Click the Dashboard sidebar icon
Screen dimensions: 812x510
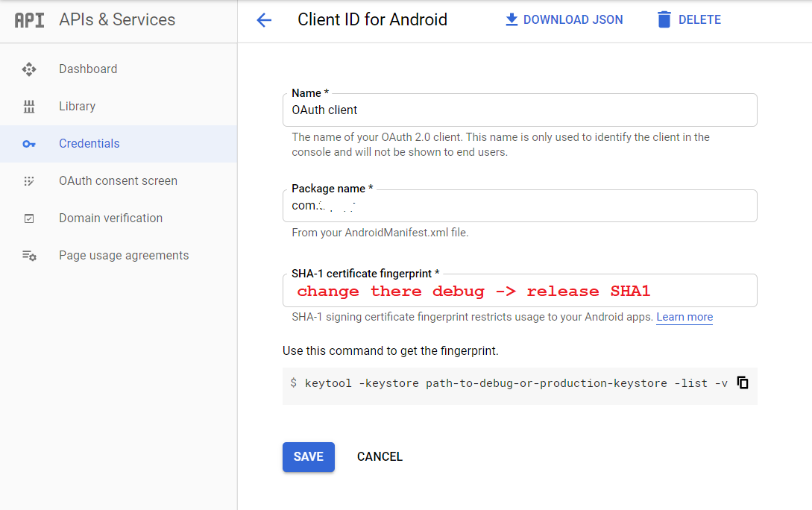29,69
